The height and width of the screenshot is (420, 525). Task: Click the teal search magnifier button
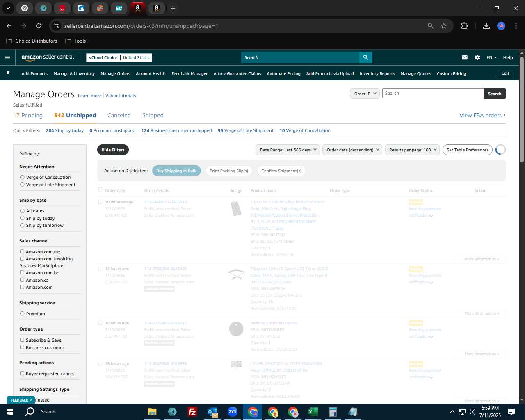(x=365, y=57)
